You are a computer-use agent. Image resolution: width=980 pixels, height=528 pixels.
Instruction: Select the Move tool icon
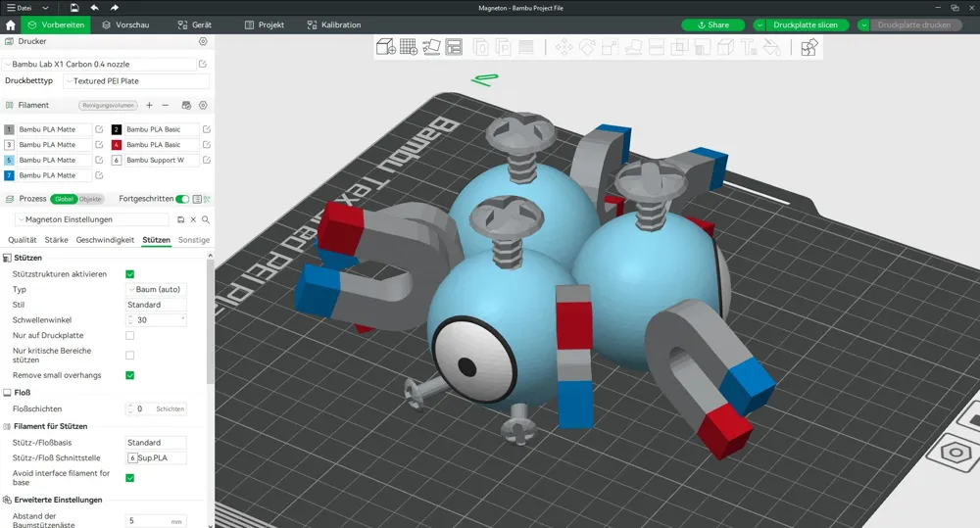point(563,47)
